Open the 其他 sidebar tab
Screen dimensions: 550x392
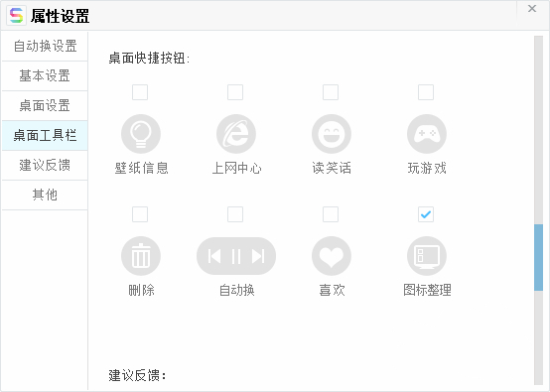45,195
